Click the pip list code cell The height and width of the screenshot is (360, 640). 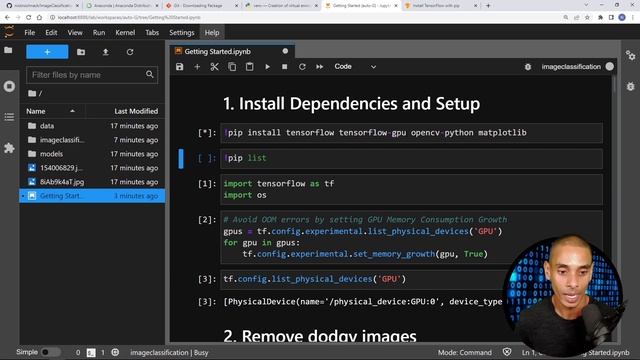(x=411, y=158)
